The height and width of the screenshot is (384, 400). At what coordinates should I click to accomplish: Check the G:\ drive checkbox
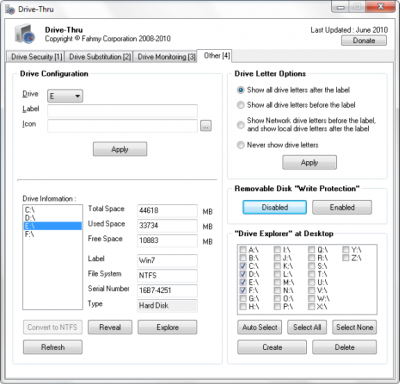[x=243, y=298]
